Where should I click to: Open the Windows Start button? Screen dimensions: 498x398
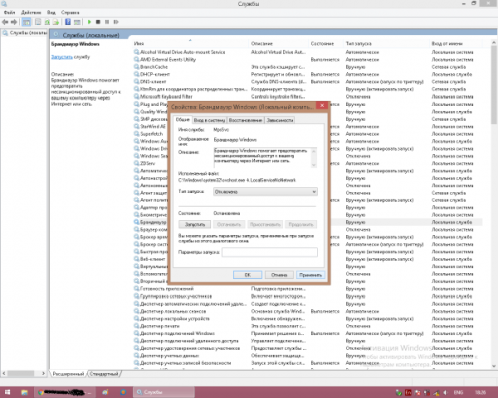pyautogui.click(x=7, y=392)
